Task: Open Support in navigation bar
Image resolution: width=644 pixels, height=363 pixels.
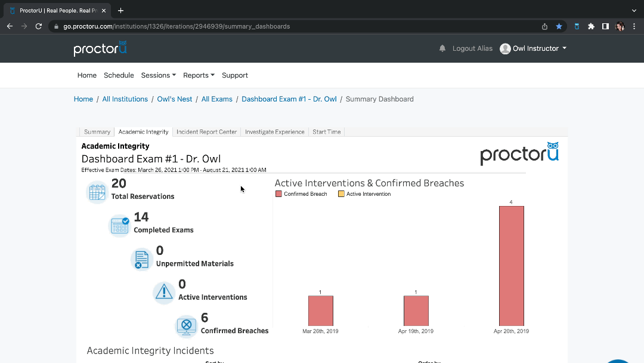Action: click(235, 75)
